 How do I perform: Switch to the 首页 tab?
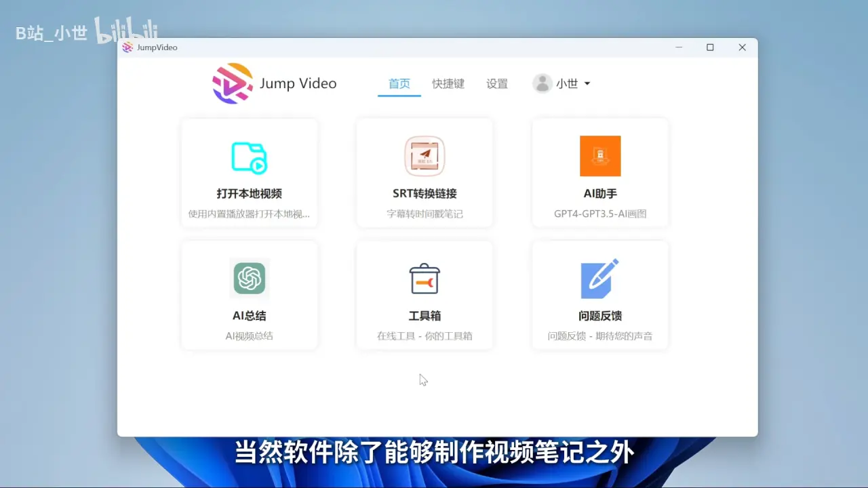(399, 84)
